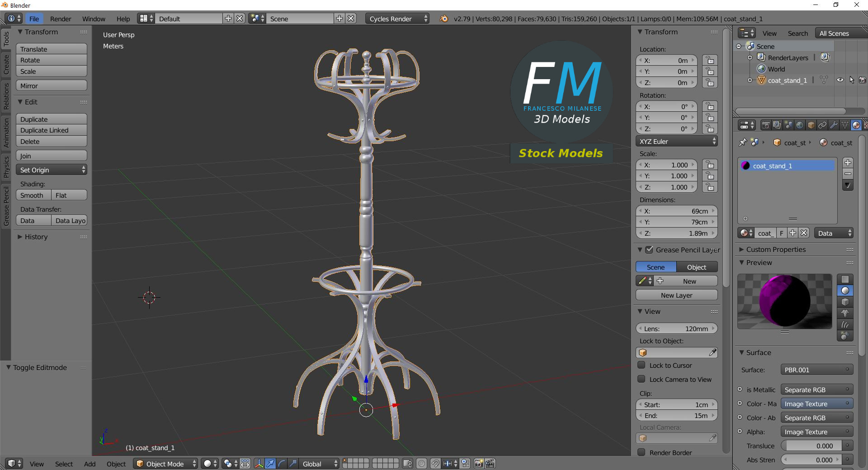Lock the Z rotation value
This screenshot has height=470, width=868.
click(x=710, y=128)
